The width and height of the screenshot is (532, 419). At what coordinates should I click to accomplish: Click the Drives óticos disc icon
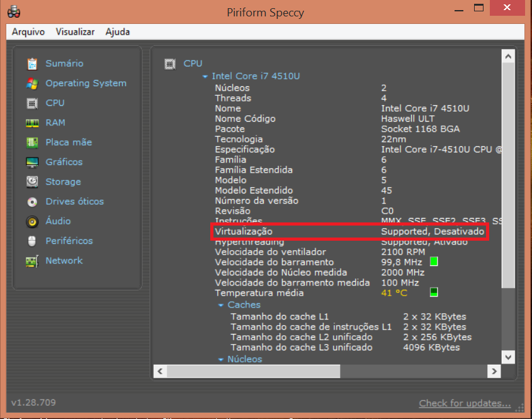tap(32, 202)
